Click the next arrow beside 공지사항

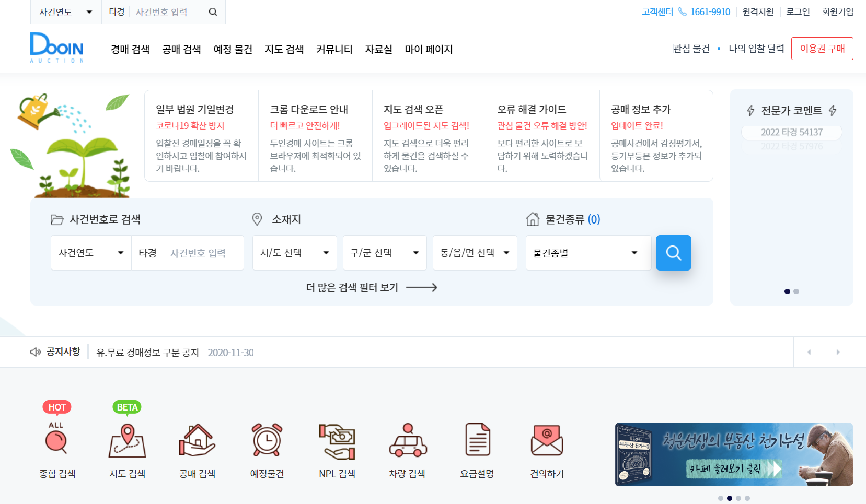pos(839,352)
